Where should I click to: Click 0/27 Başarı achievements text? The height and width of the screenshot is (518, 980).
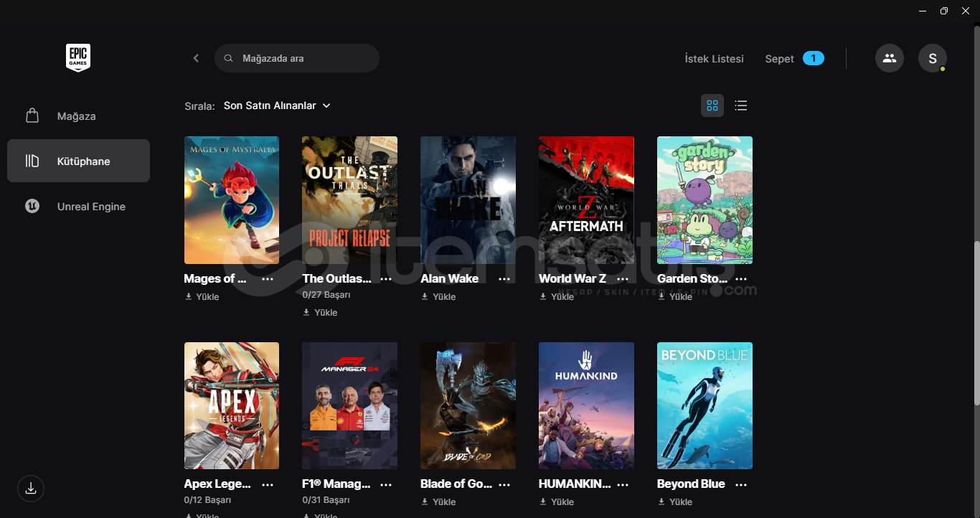coord(326,295)
